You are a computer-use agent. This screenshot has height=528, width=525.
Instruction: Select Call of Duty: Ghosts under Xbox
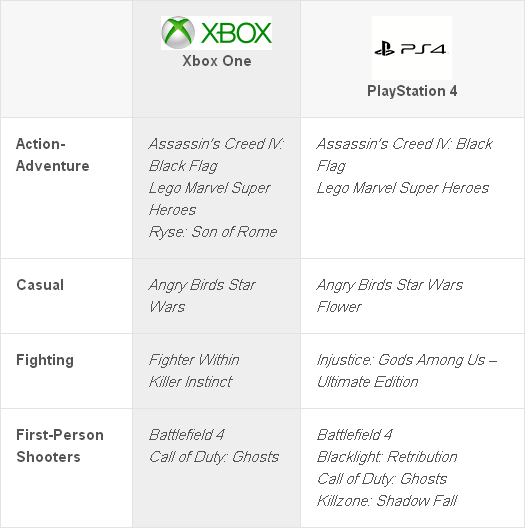pos(214,457)
